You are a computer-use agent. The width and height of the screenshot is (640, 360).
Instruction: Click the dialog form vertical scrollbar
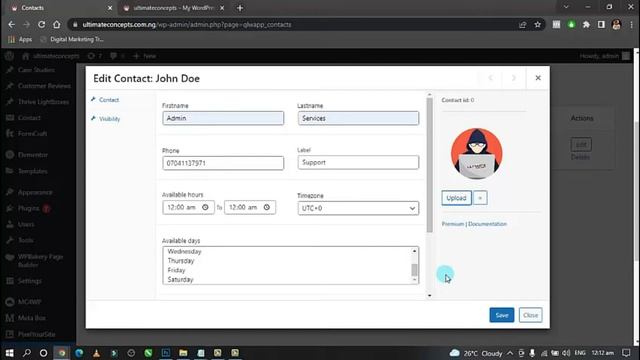point(429,165)
